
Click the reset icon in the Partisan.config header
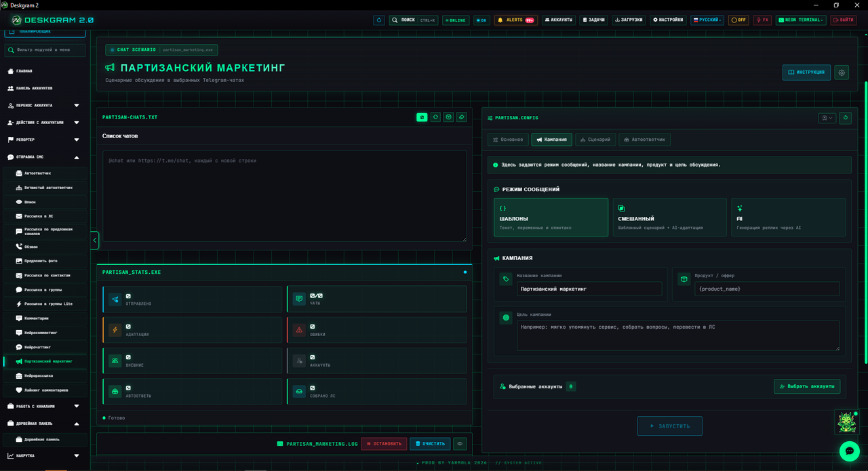(x=845, y=118)
